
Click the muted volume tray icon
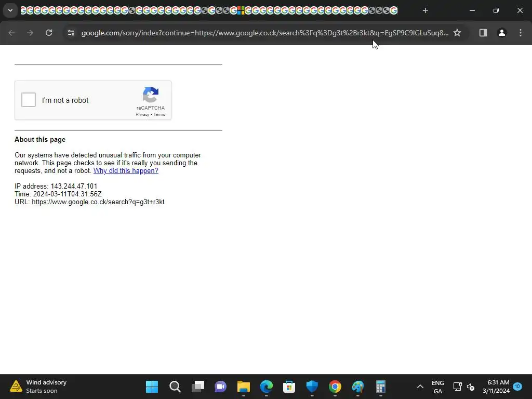point(471,387)
